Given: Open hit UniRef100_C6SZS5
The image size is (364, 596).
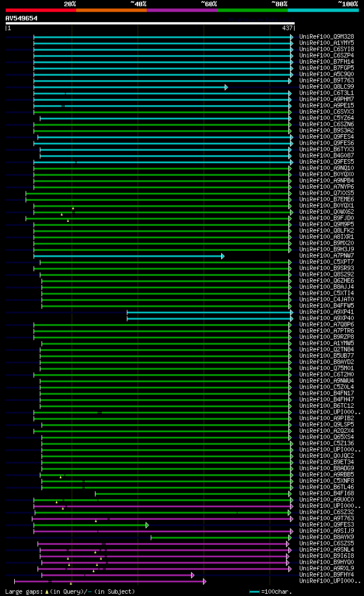Looking at the screenshot, I should coord(326,544).
